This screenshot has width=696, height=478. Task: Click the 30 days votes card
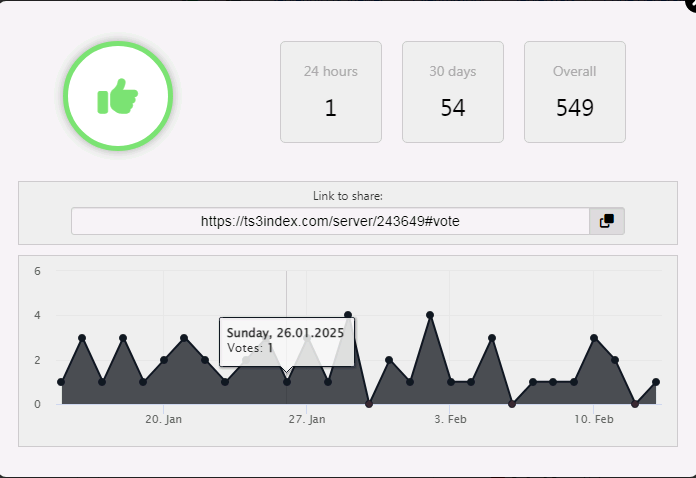(x=453, y=92)
